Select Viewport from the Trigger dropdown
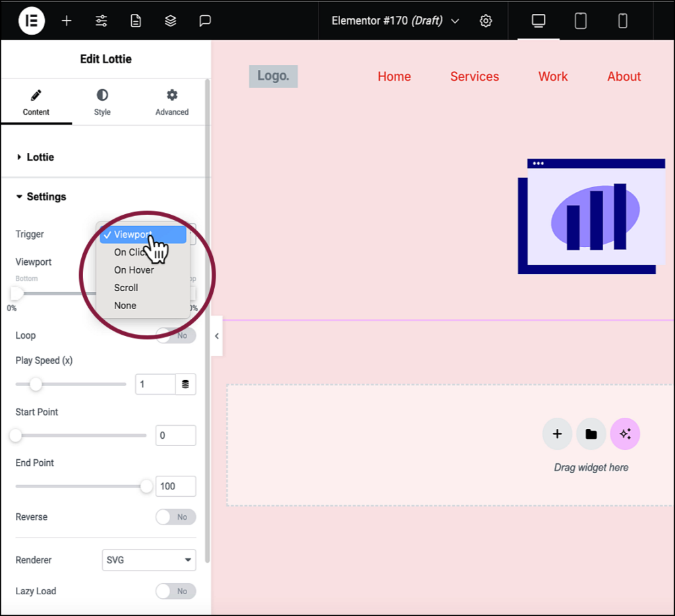This screenshot has height=616, width=675. [132, 234]
